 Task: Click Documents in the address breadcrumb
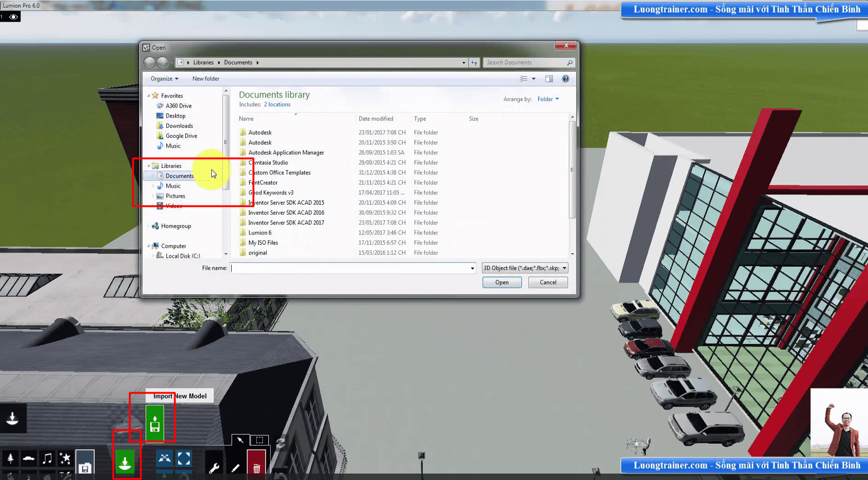[x=238, y=63]
